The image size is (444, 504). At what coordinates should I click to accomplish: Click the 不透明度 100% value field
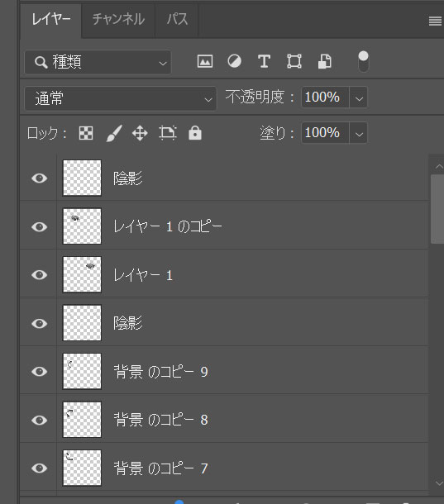(x=325, y=97)
